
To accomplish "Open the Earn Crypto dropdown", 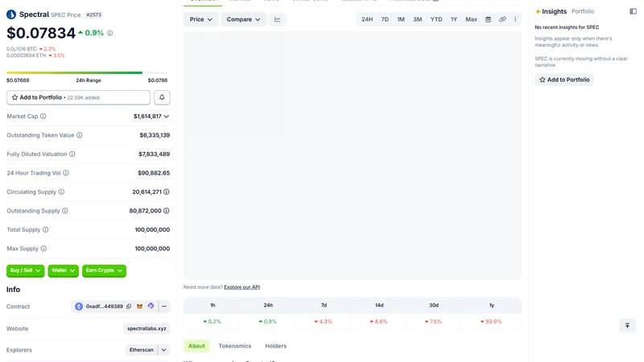I will point(105,270).
